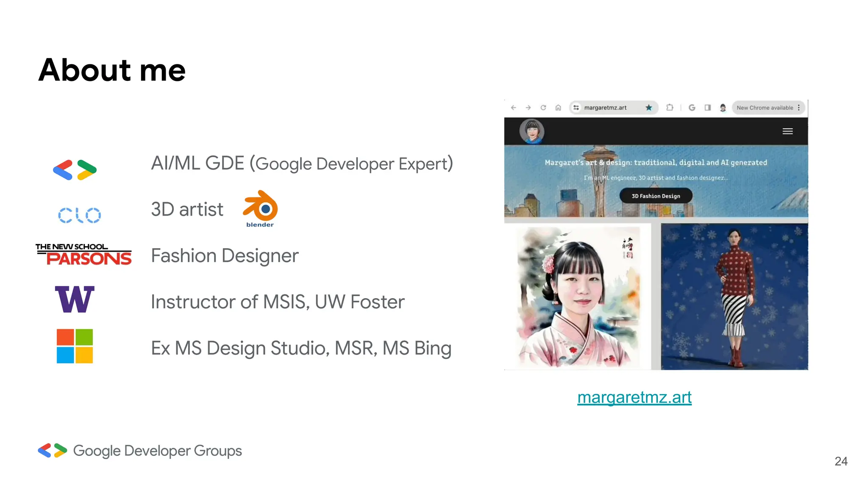868x488 pixels.
Task: Open site info icon in address bar
Action: (576, 108)
